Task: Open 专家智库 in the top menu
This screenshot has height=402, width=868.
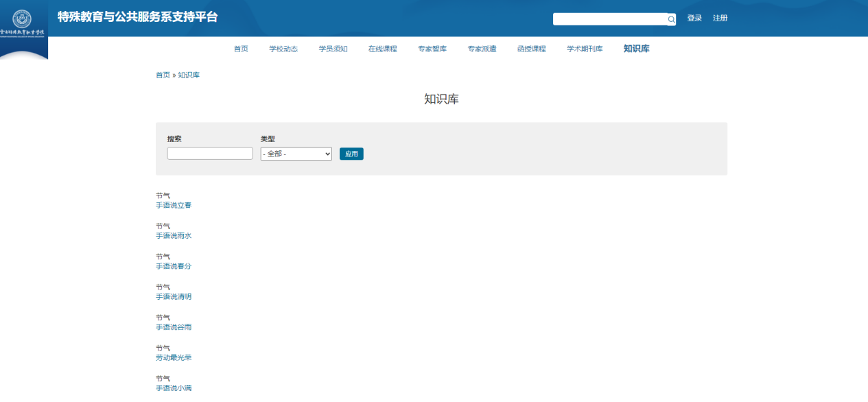Action: [432, 49]
